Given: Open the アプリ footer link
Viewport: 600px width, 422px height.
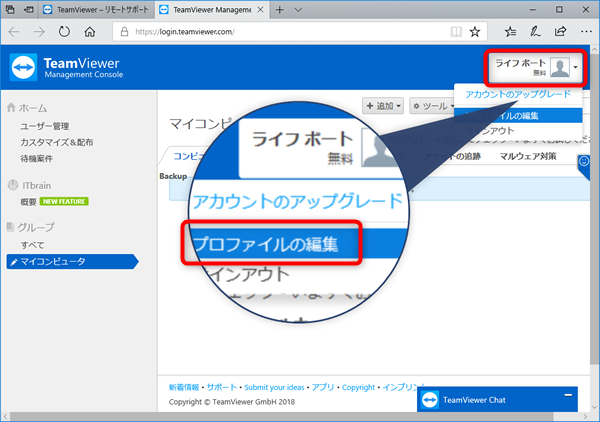Looking at the screenshot, I should 323,387.
